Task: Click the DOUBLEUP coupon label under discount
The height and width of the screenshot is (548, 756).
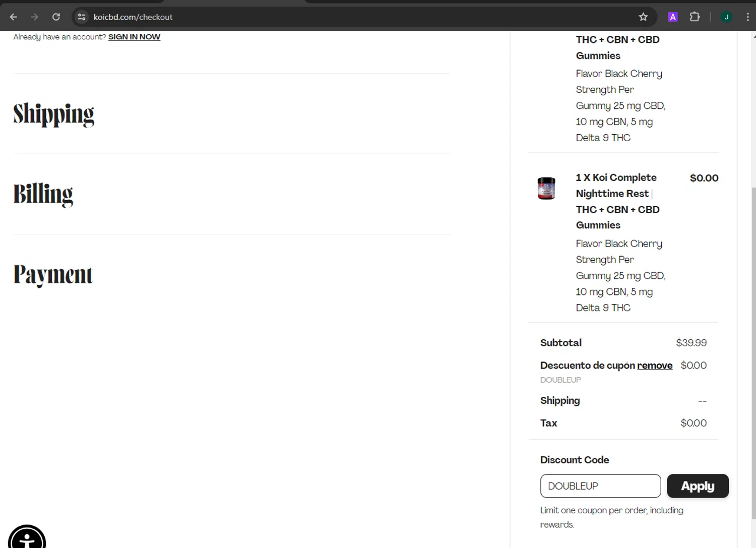Action: (560, 380)
